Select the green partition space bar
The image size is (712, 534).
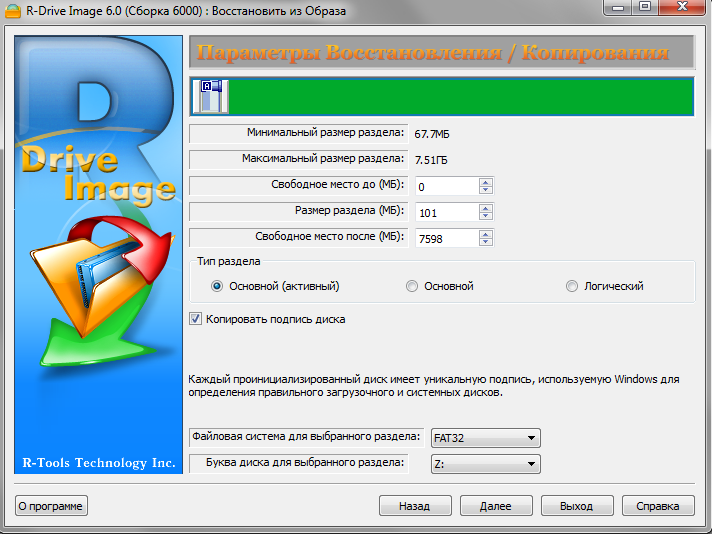(x=461, y=96)
